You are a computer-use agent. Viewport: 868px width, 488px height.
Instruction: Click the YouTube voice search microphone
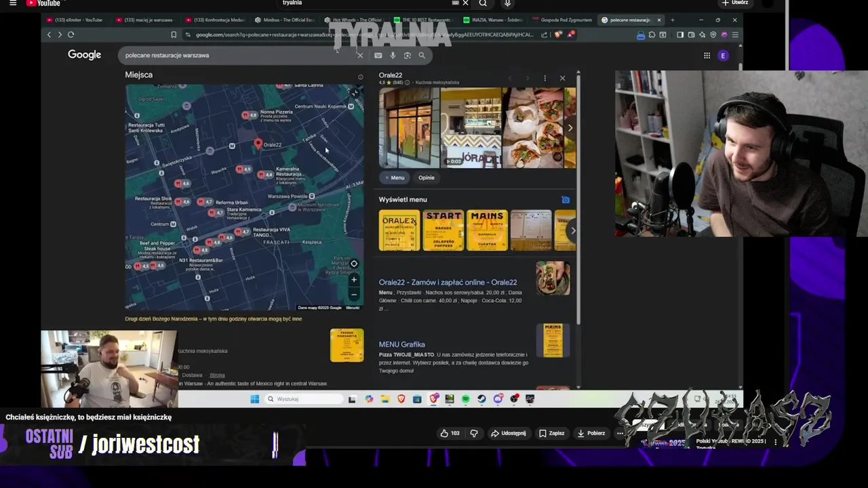pyautogui.click(x=507, y=3)
